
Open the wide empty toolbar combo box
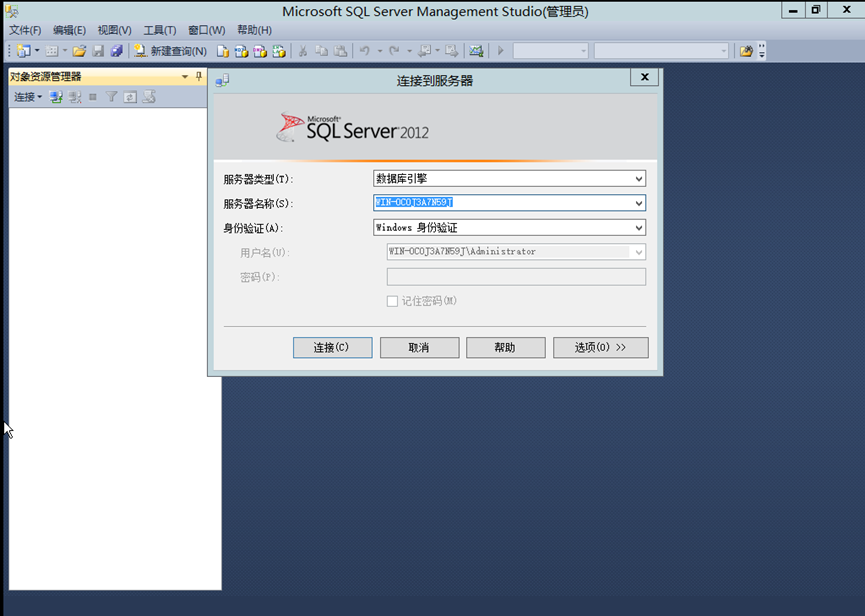661,51
